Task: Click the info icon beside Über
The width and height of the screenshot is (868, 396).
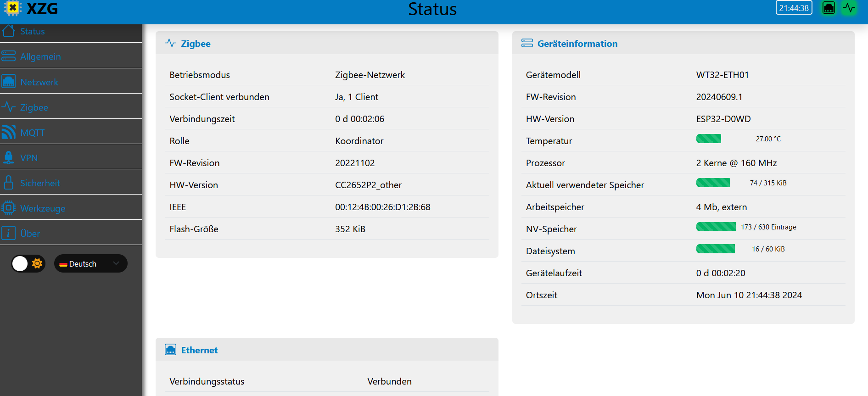Action: click(x=9, y=233)
